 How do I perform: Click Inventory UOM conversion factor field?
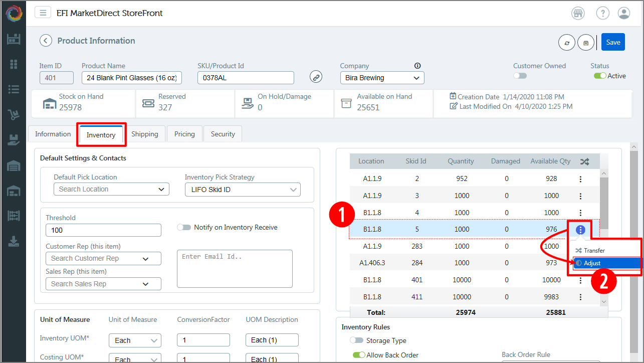(x=203, y=340)
